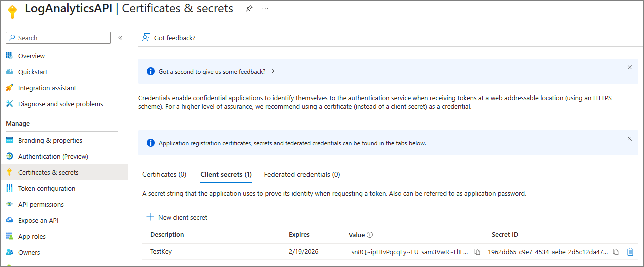
Task: Switch to the Certificates (0) tab
Action: click(x=164, y=174)
